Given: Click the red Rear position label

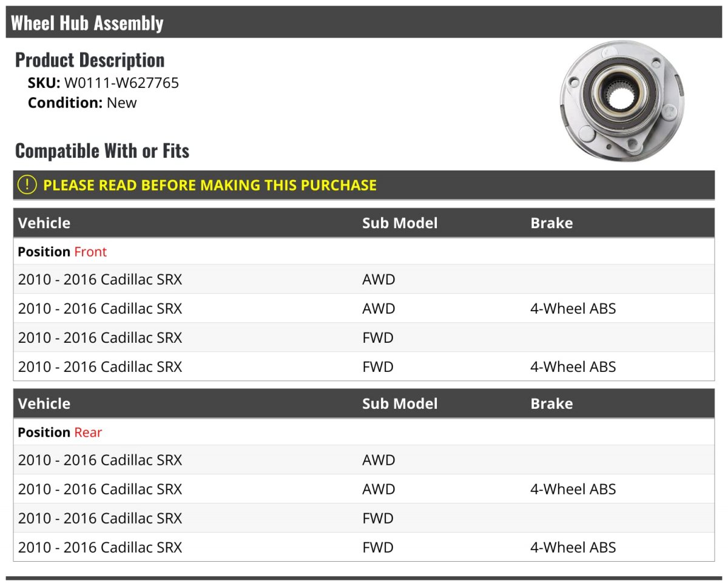Looking at the screenshot, I should [88, 432].
